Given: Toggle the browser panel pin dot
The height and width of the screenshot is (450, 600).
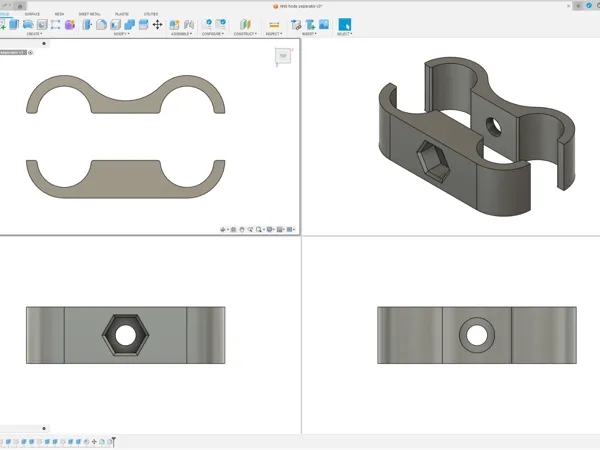Looking at the screenshot, I should [44, 43].
